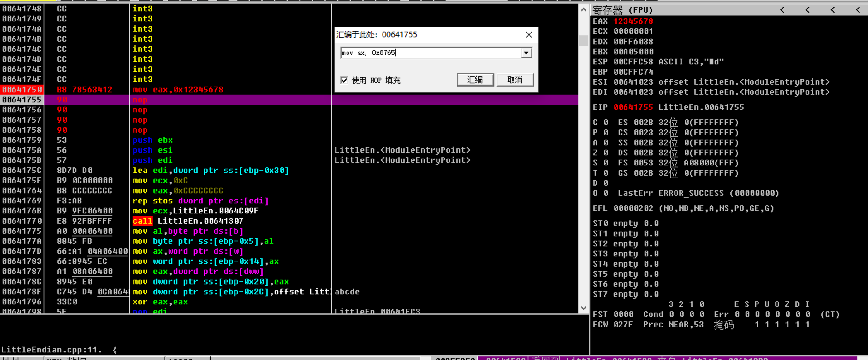The image size is (868, 360).
Task: Toggle the 使用 NOP 填充 checkbox
Action: click(344, 80)
